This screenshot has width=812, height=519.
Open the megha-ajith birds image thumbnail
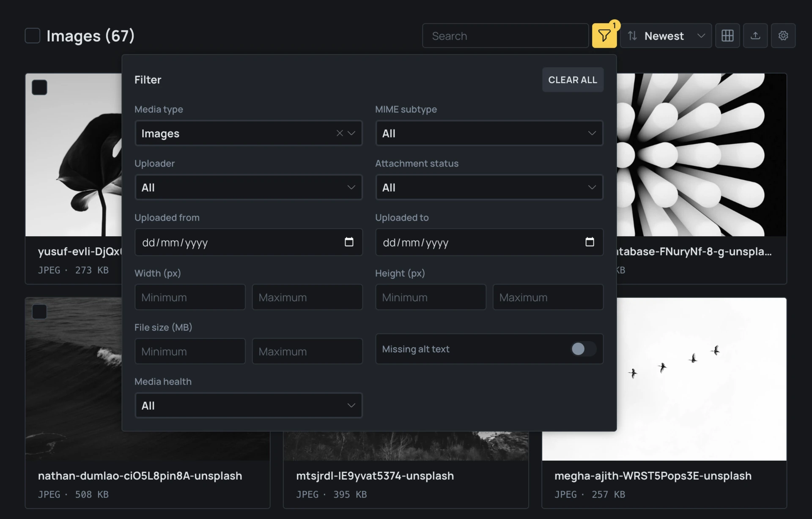click(702, 379)
